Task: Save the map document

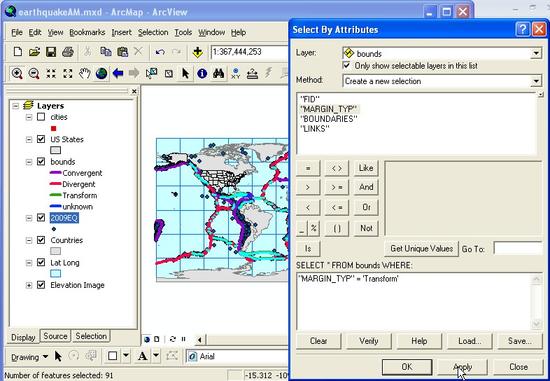Action: 51,52
